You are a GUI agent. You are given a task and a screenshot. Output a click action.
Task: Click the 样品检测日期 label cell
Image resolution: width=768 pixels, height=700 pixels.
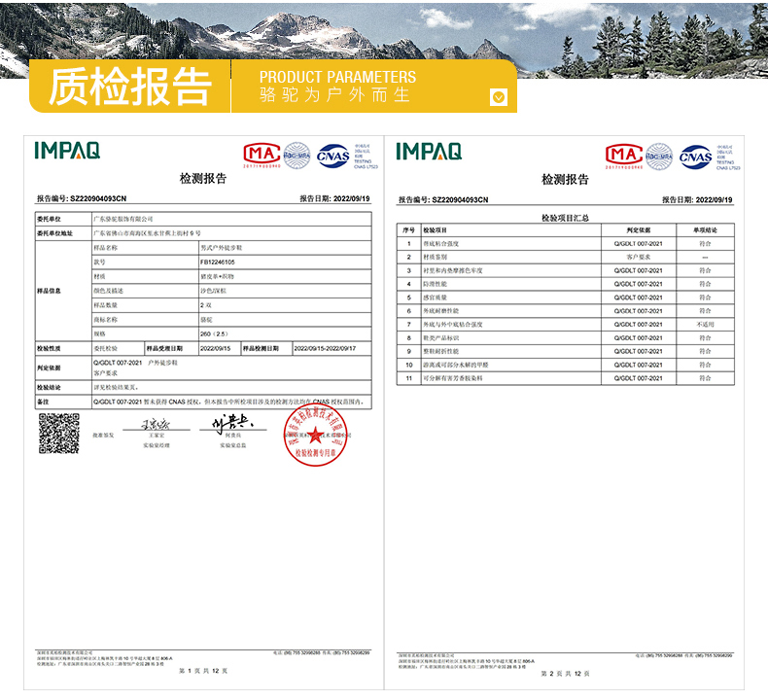click(x=267, y=348)
